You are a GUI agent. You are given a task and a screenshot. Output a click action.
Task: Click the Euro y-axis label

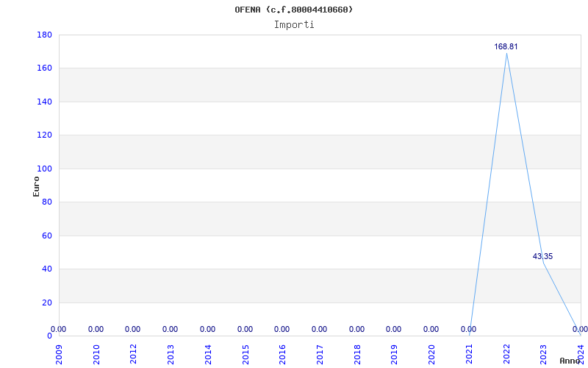tap(36, 186)
